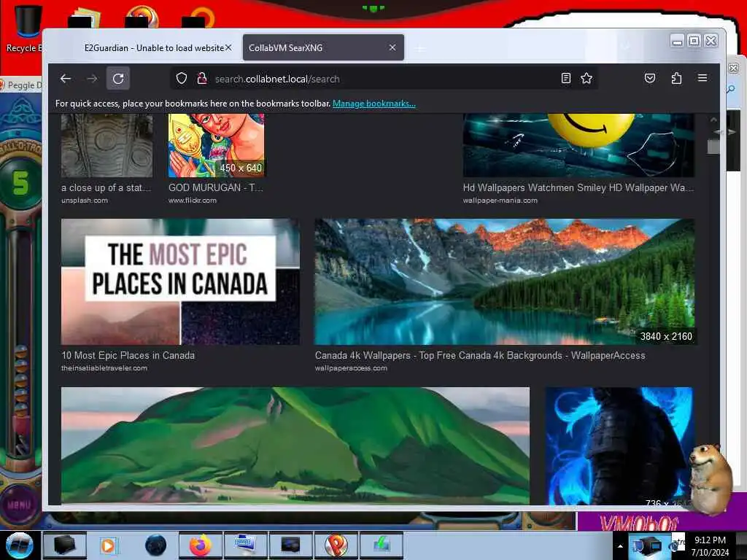Viewport: 747px width, 560px height.
Task: Close the E2Guardian tab
Action: pos(228,47)
